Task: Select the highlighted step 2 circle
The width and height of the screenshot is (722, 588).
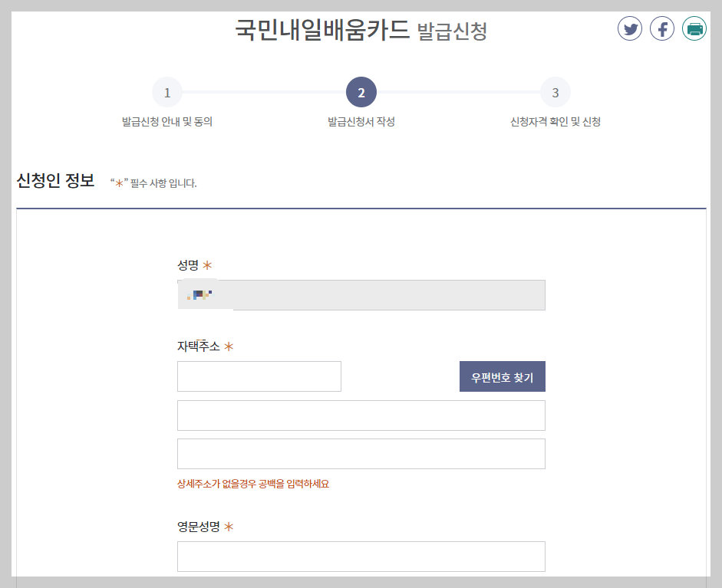Action: point(361,92)
